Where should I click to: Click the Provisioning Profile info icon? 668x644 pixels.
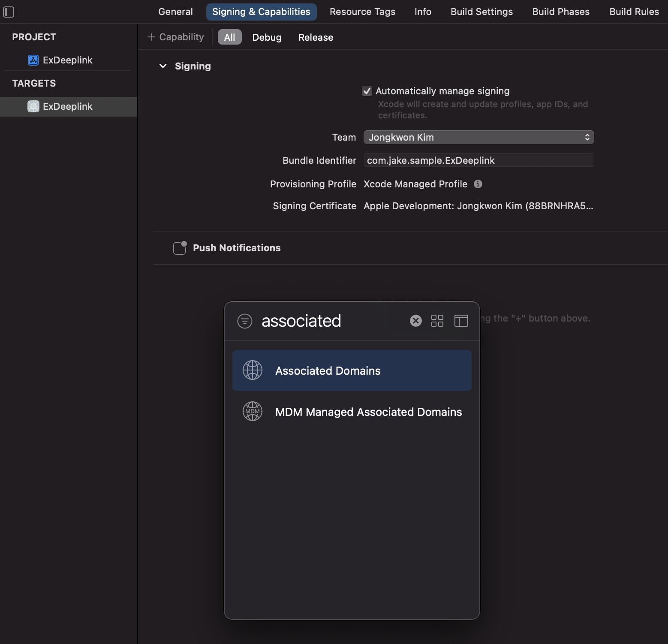(x=478, y=184)
